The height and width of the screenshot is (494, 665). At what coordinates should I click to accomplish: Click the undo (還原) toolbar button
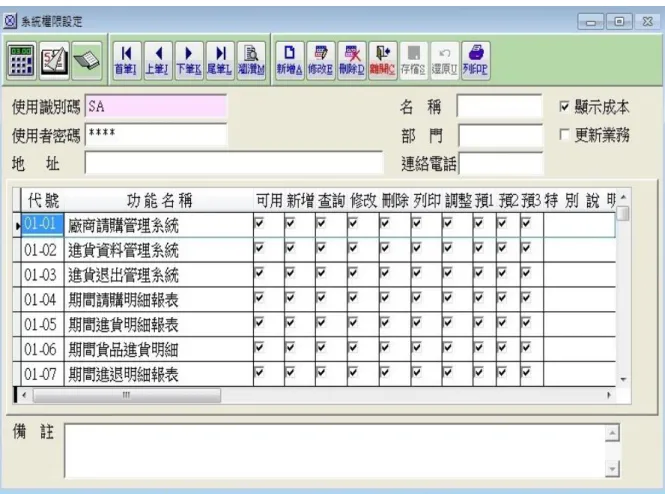444,60
